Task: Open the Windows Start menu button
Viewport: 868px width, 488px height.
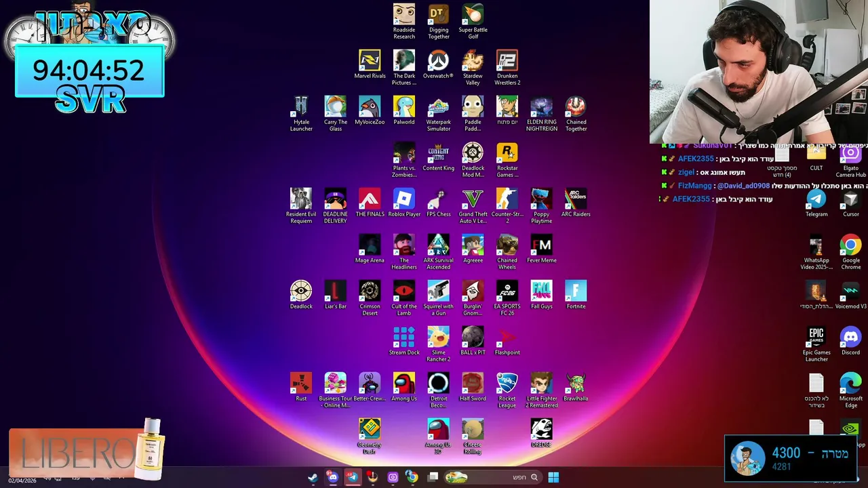Action: click(553, 477)
